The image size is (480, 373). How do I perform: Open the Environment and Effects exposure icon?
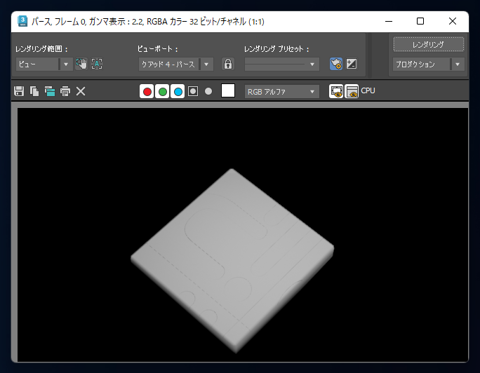click(x=352, y=64)
